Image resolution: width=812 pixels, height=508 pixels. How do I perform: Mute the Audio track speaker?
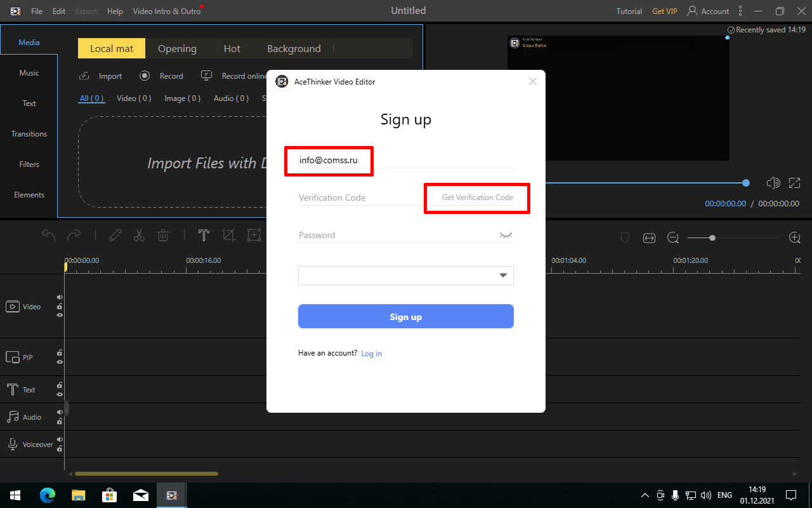coord(60,412)
